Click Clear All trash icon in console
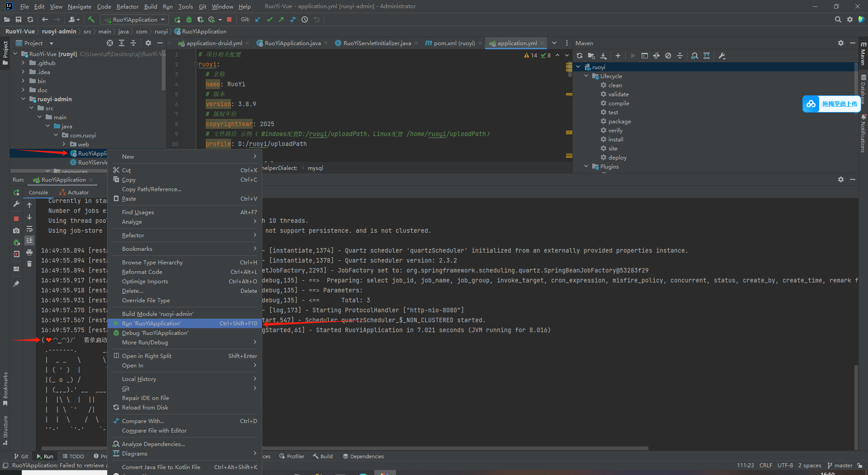 [x=29, y=263]
